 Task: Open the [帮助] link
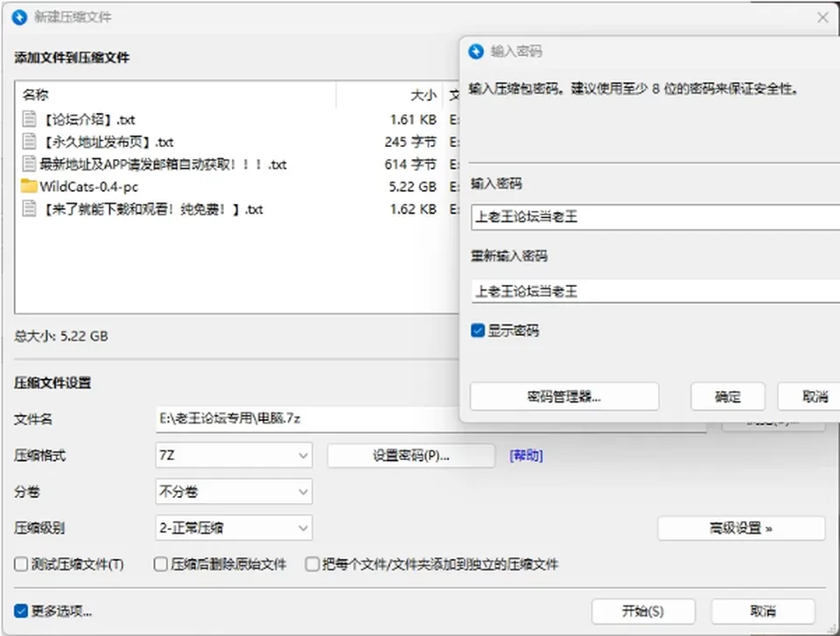[526, 456]
